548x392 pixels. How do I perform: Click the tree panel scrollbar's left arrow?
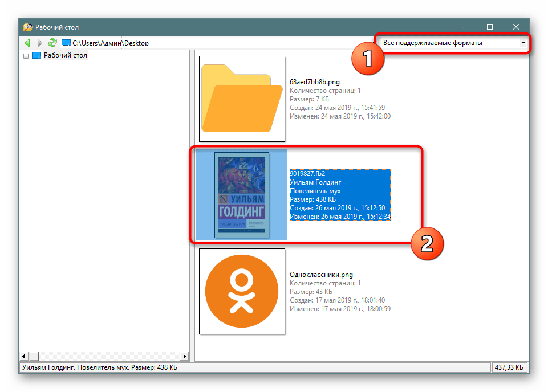coord(23,356)
